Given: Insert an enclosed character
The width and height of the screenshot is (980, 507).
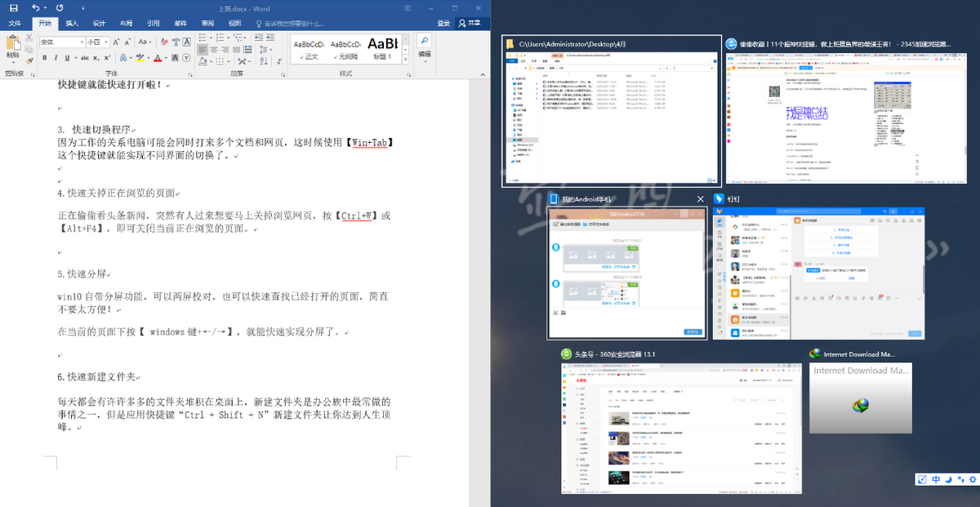Looking at the screenshot, I should (186, 58).
